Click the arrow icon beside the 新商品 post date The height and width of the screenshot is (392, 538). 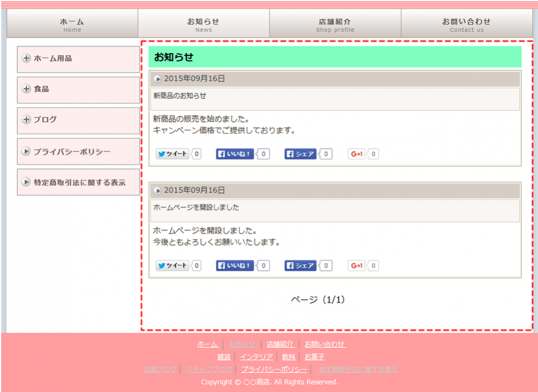pos(157,79)
